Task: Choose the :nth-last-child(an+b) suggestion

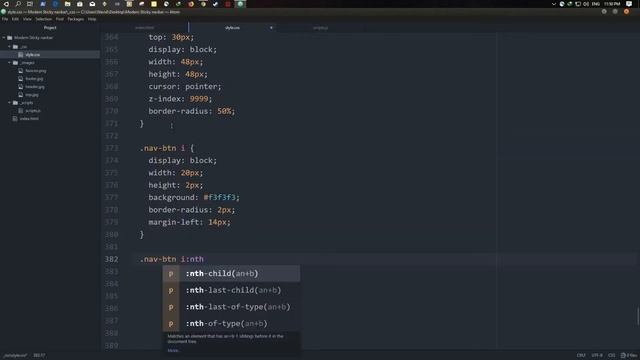Action: tap(231, 290)
